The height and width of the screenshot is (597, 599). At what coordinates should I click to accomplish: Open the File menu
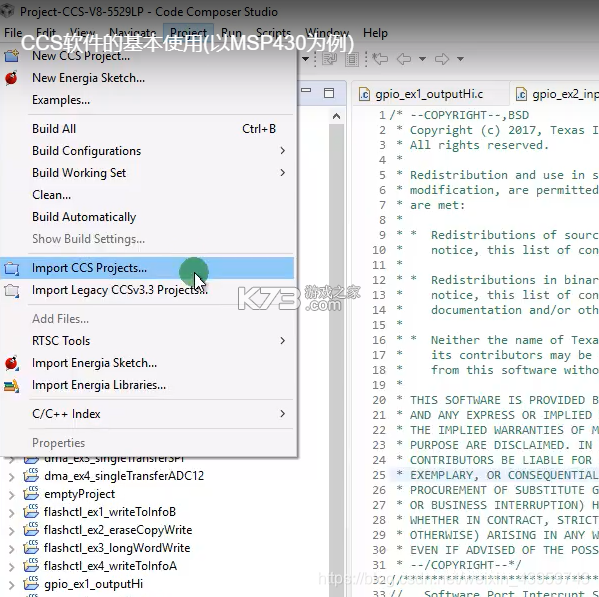coord(13,33)
